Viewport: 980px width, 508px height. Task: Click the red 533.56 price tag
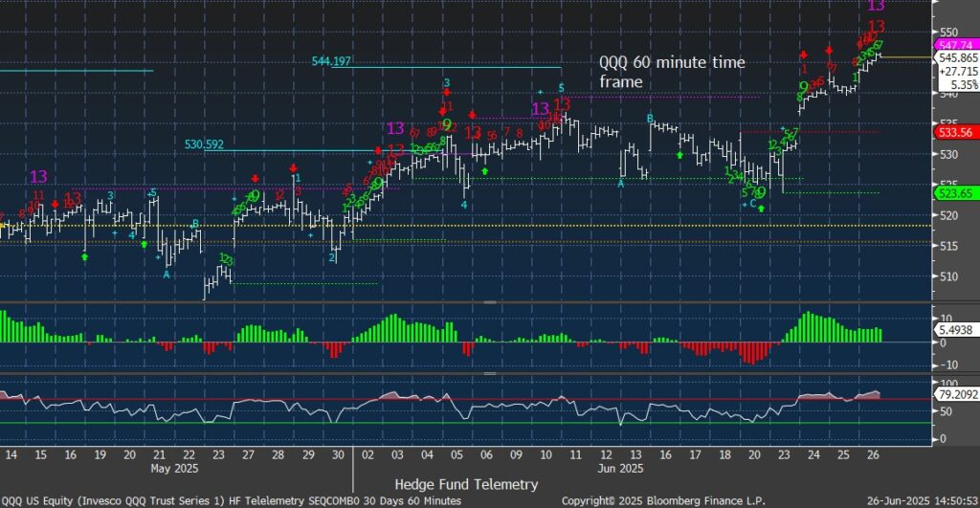(956, 132)
